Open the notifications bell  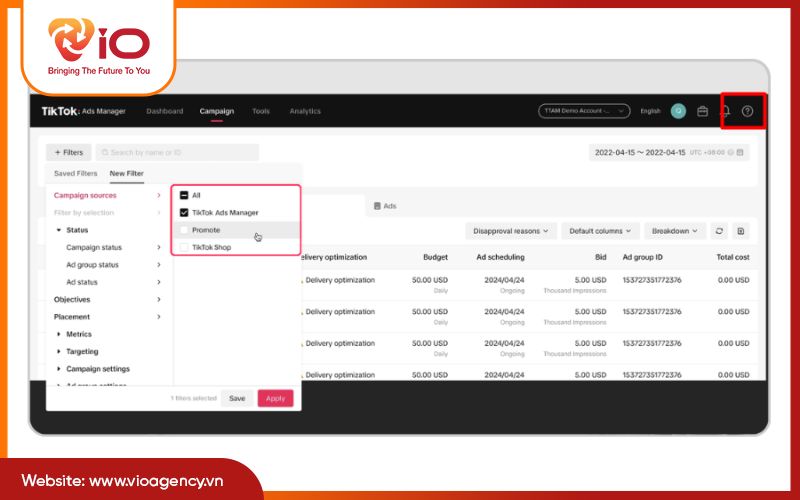(x=725, y=111)
